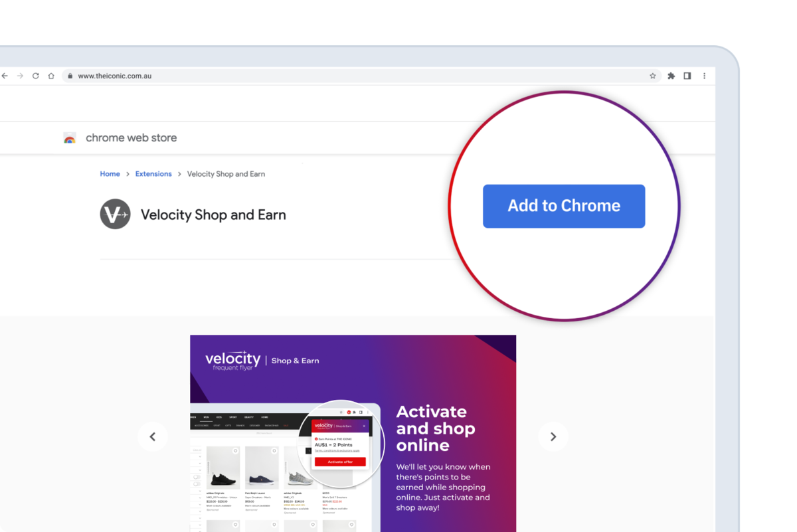
Task: Open the Home breadcrumb link
Action: [x=110, y=174]
